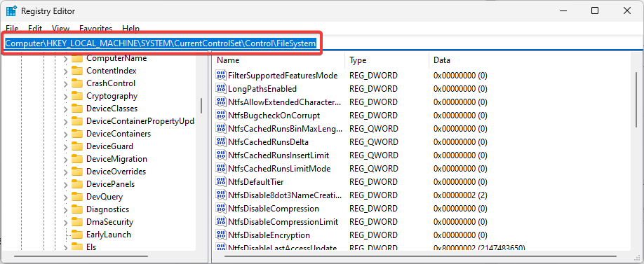Close the Registry Editor window
The width and height of the screenshot is (644, 264).
click(x=626, y=11)
